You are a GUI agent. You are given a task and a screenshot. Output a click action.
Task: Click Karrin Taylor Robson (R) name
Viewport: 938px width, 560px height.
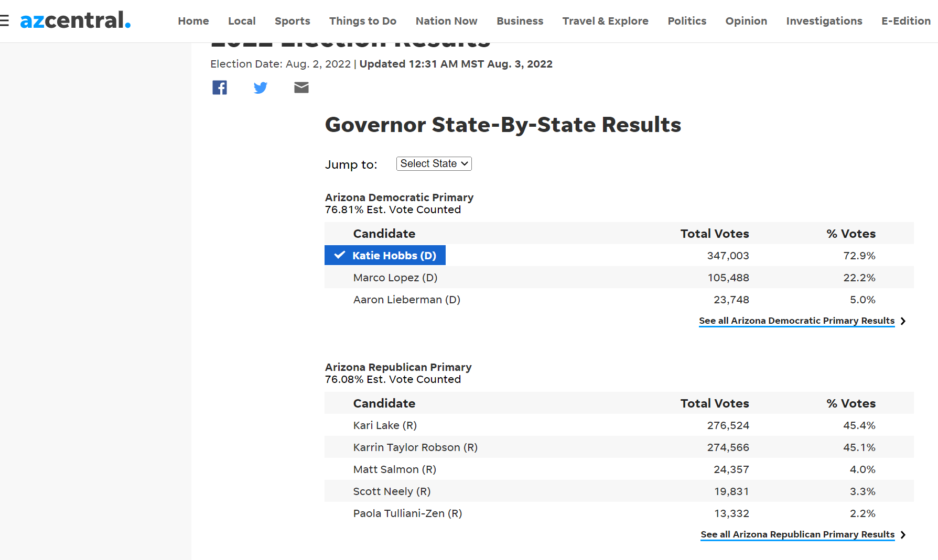[x=415, y=447]
